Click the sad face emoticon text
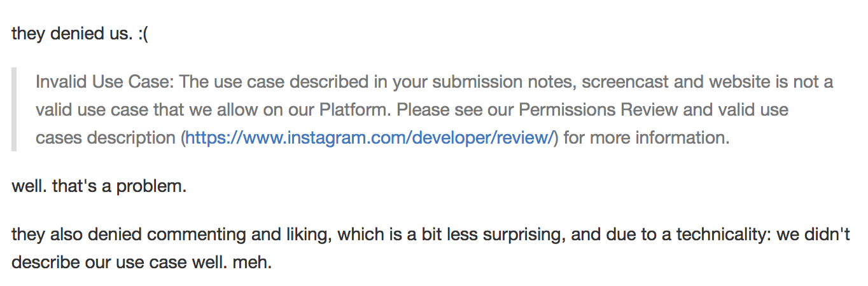The image size is (868, 286). tap(143, 33)
